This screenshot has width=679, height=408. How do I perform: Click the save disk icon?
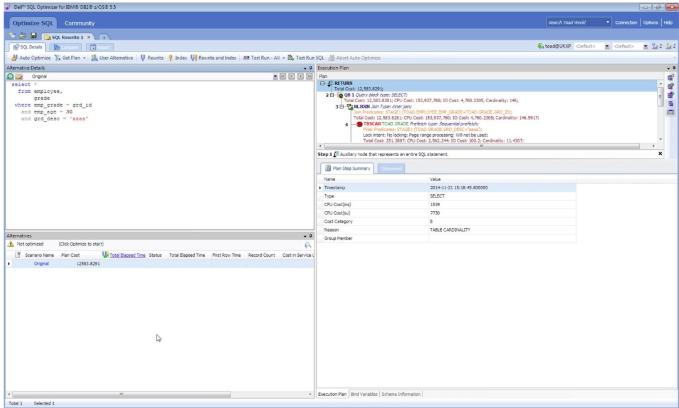click(x=33, y=36)
